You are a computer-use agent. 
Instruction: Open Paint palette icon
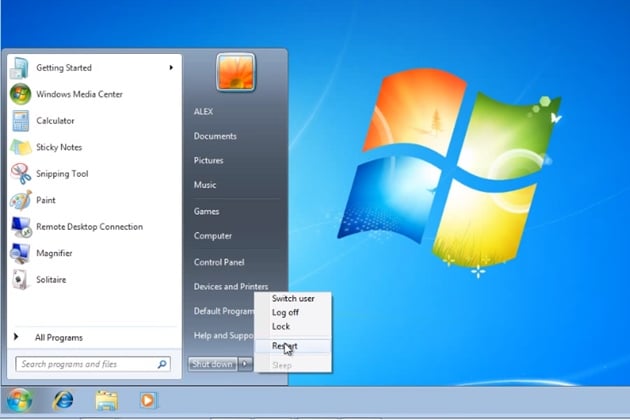pyautogui.click(x=20, y=200)
